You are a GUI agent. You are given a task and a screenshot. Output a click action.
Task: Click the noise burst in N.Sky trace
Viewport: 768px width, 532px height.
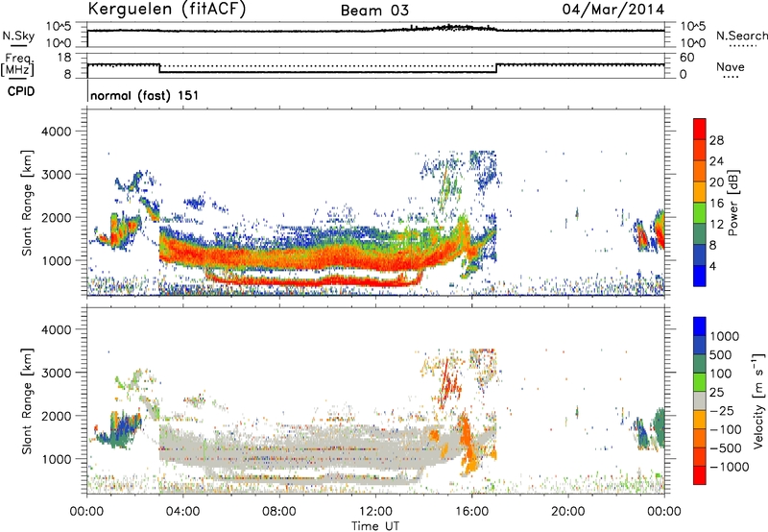pos(450,28)
